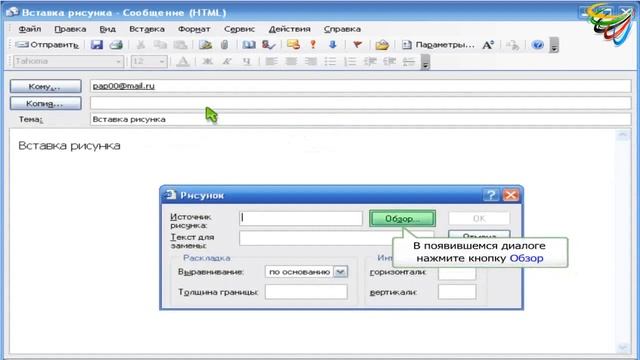Expand the standard toolbar options arrow

pyautogui.click(x=554, y=45)
